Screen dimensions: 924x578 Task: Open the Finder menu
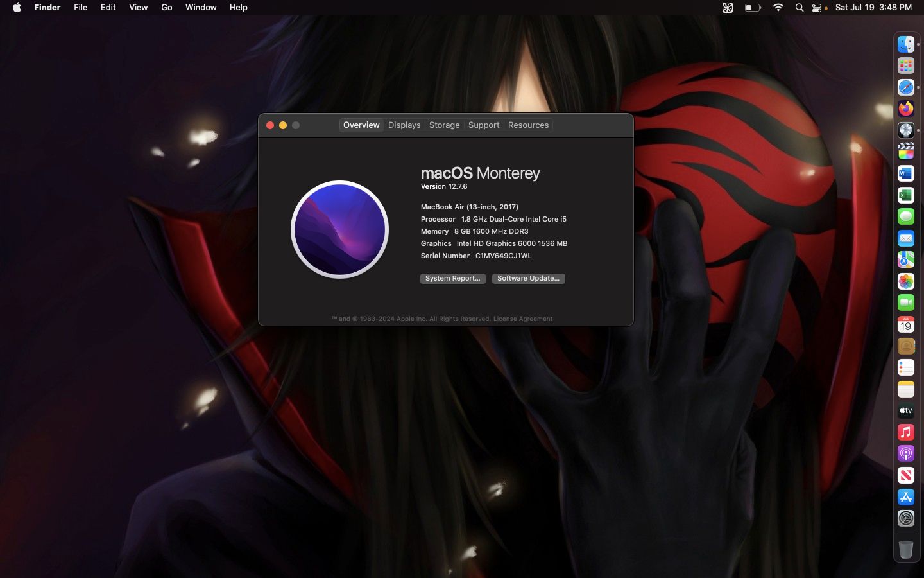[47, 8]
